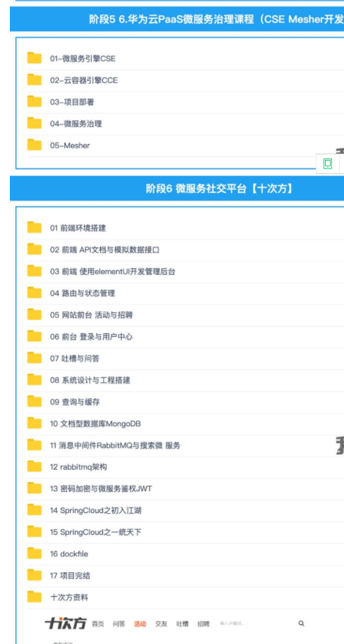The image size is (344, 644).
Task: Click the 十次方 logo in site preview
Action: tap(66, 624)
